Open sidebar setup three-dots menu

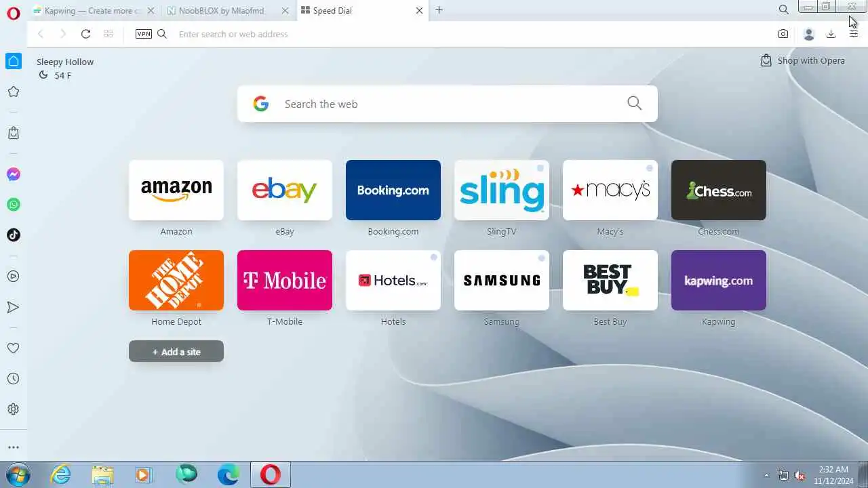point(13,447)
